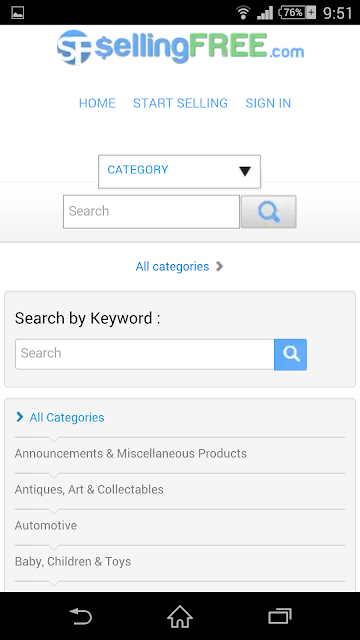Click the blue keyword search magnifier button

pos(291,354)
